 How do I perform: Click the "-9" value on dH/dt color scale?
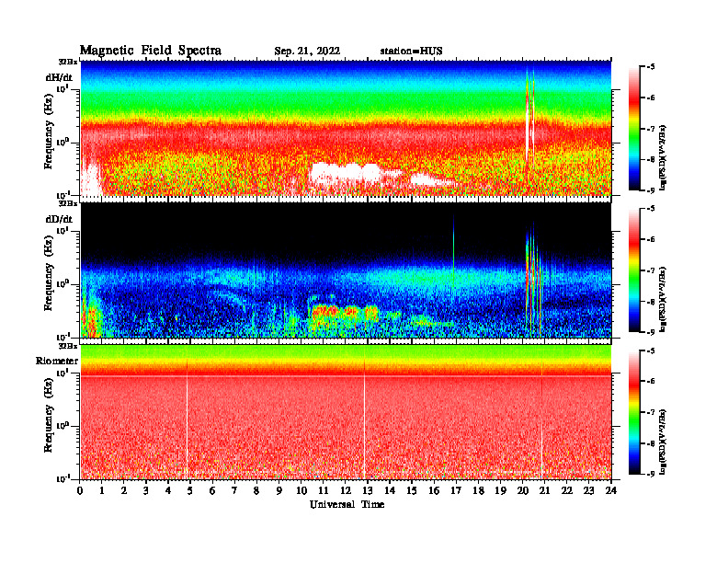coord(651,190)
